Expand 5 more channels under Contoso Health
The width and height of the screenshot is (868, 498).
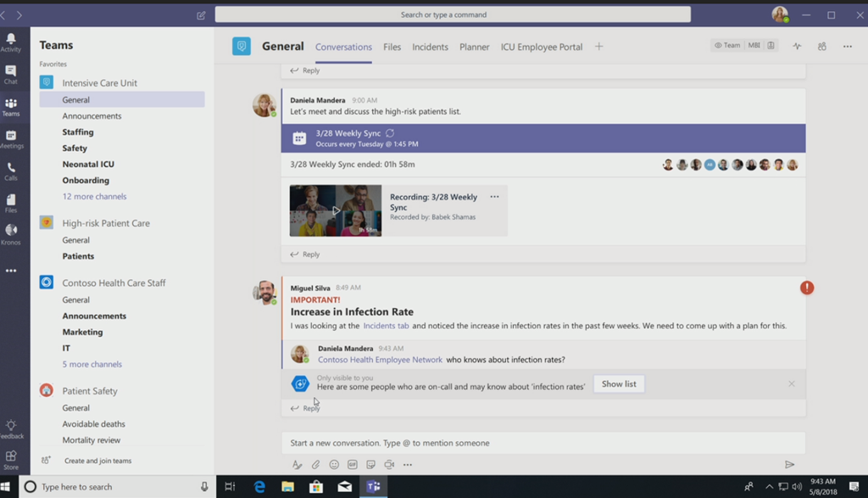[x=92, y=365]
